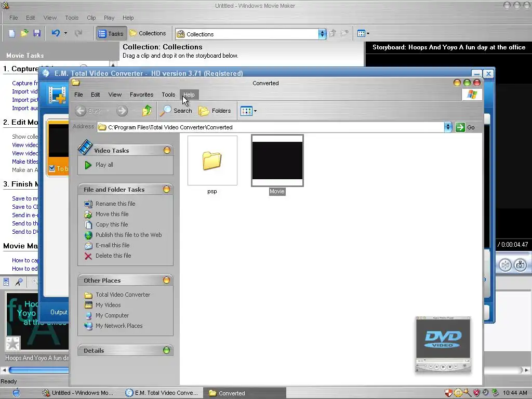Click the Redo arrow in Movie Maker
Screen dimensions: 532x399
click(78, 33)
